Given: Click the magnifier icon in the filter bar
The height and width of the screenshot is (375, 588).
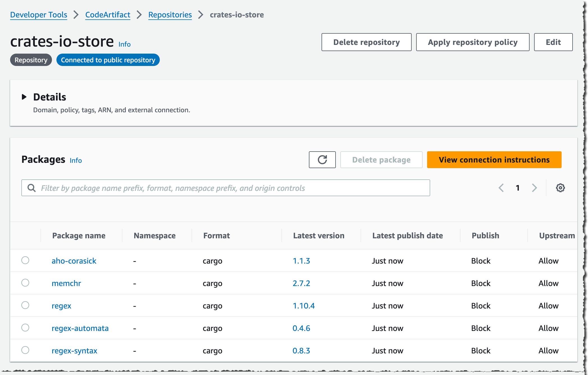Looking at the screenshot, I should coord(31,188).
